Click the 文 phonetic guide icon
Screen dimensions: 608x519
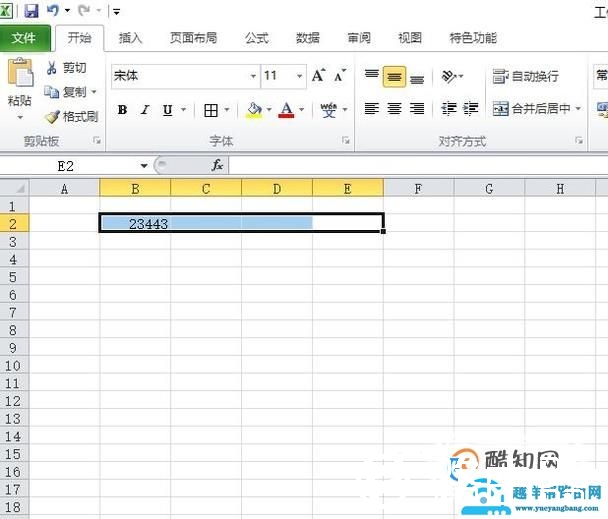pyautogui.click(x=328, y=110)
